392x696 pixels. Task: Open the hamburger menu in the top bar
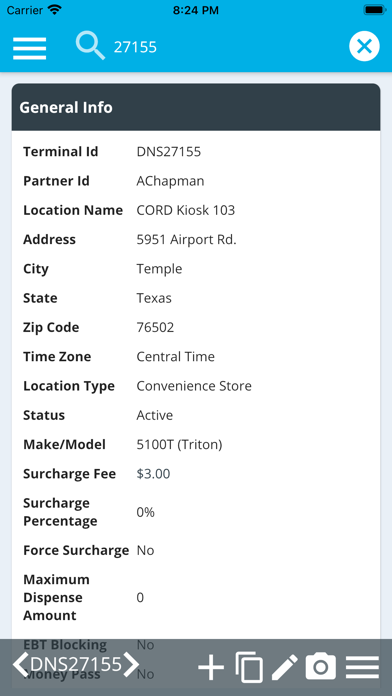point(29,48)
